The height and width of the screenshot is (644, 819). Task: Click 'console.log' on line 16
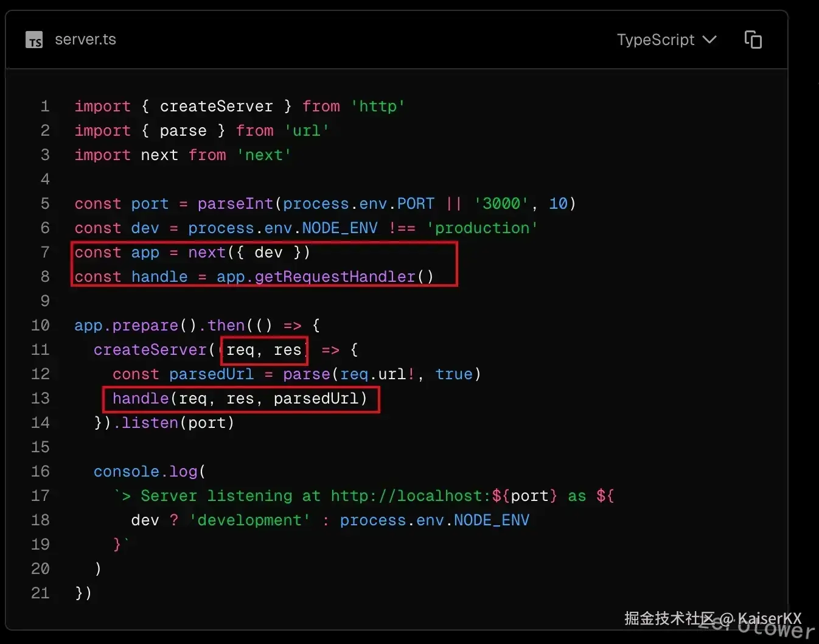pyautogui.click(x=145, y=472)
